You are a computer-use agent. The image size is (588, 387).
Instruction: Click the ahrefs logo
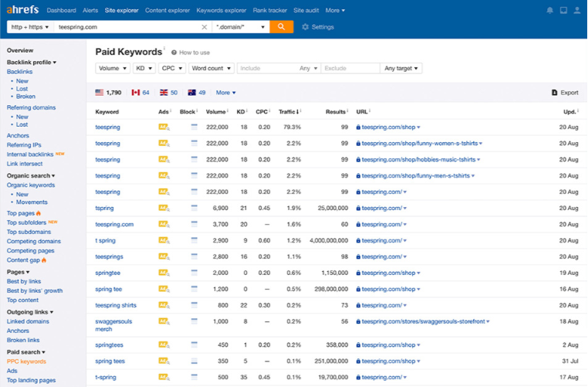(22, 9)
